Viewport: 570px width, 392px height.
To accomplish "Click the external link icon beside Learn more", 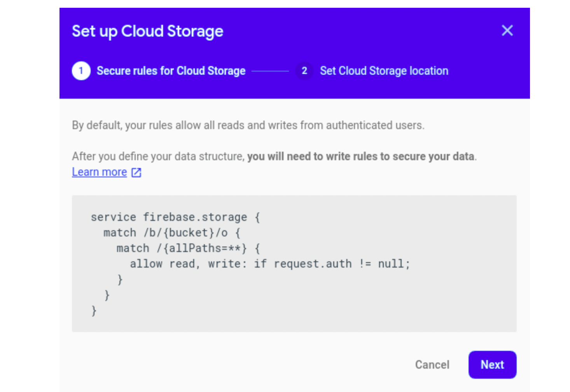I will pyautogui.click(x=136, y=172).
